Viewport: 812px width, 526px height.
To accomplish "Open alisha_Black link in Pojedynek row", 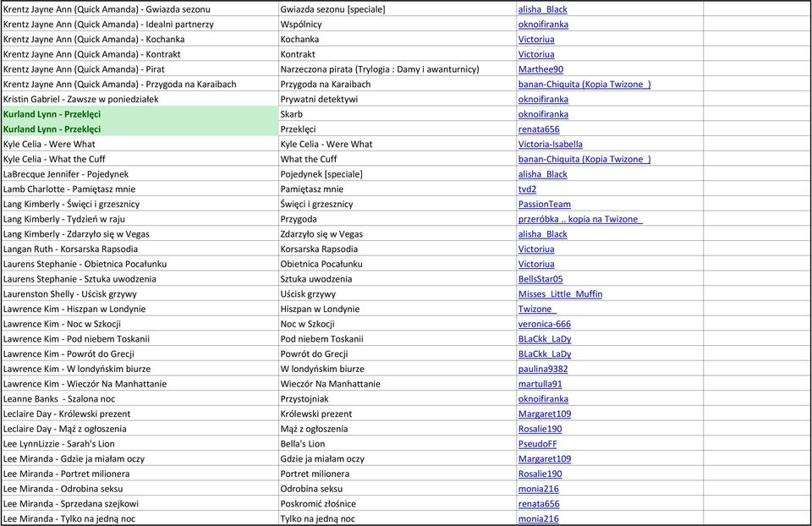I will coord(542,174).
